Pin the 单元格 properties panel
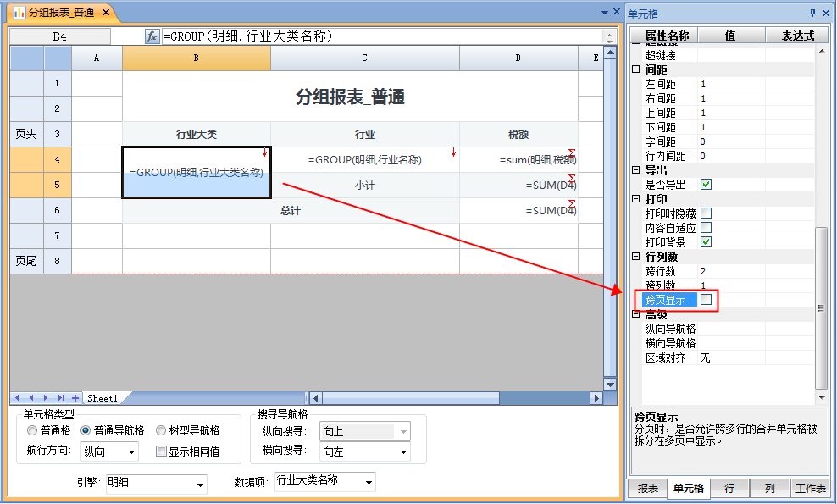This screenshot has width=837, height=504. tap(812, 13)
